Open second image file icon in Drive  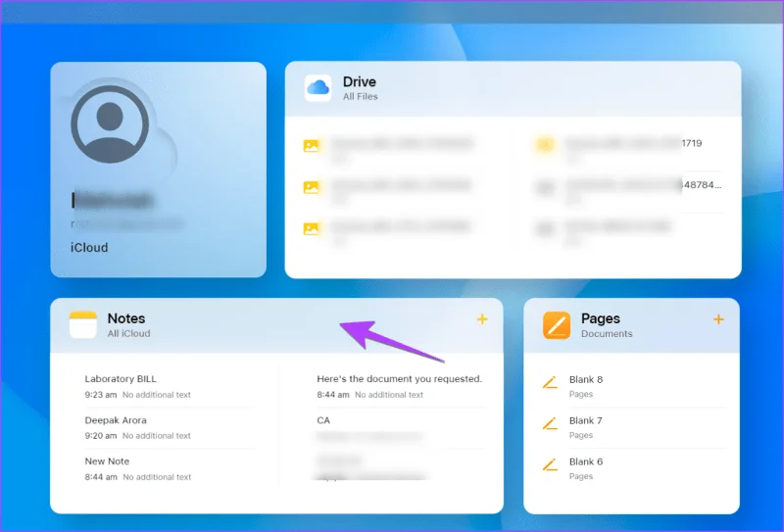[x=311, y=187]
